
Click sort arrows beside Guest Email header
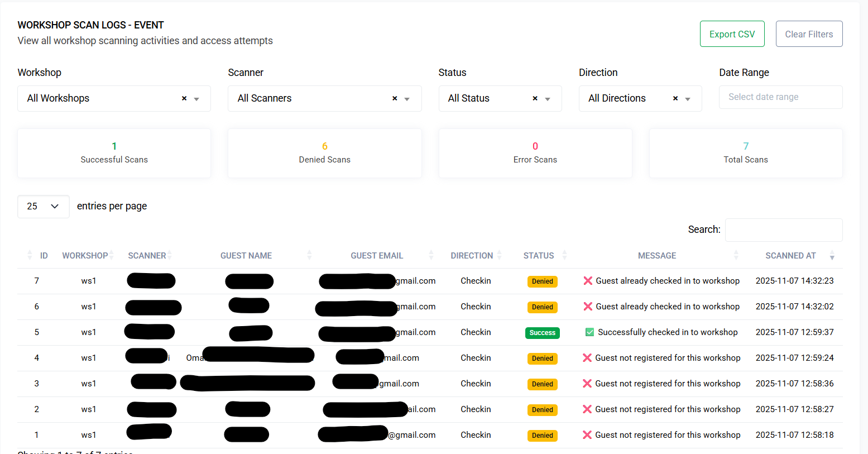click(431, 256)
